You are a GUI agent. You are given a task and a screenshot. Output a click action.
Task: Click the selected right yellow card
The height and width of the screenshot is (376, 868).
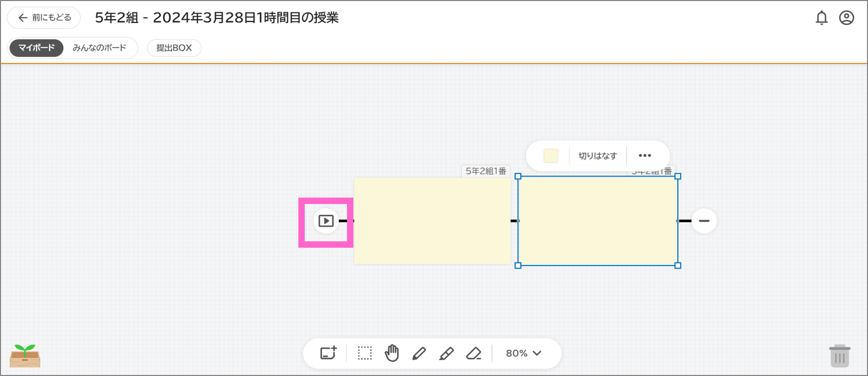(x=598, y=221)
